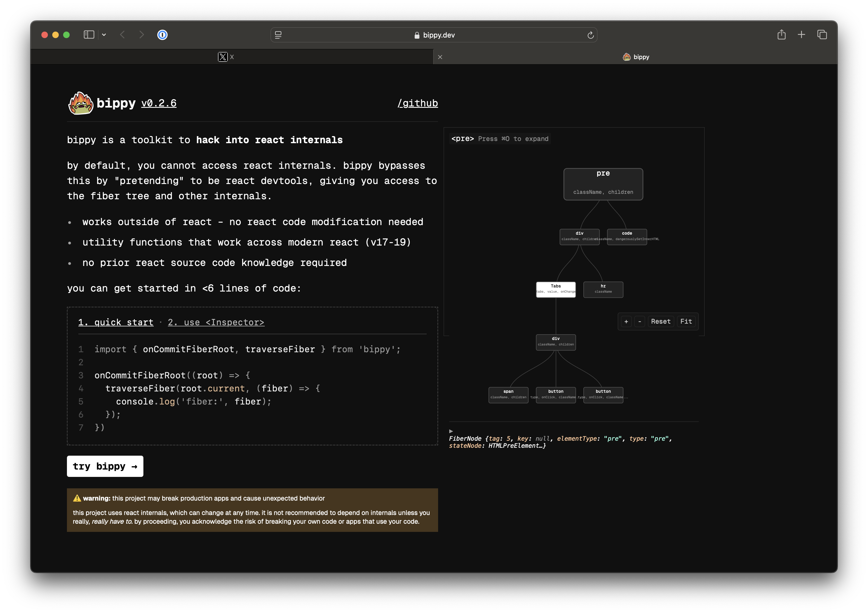Select the bippy browser tab
Screen dimensions: 868x613
(636, 57)
